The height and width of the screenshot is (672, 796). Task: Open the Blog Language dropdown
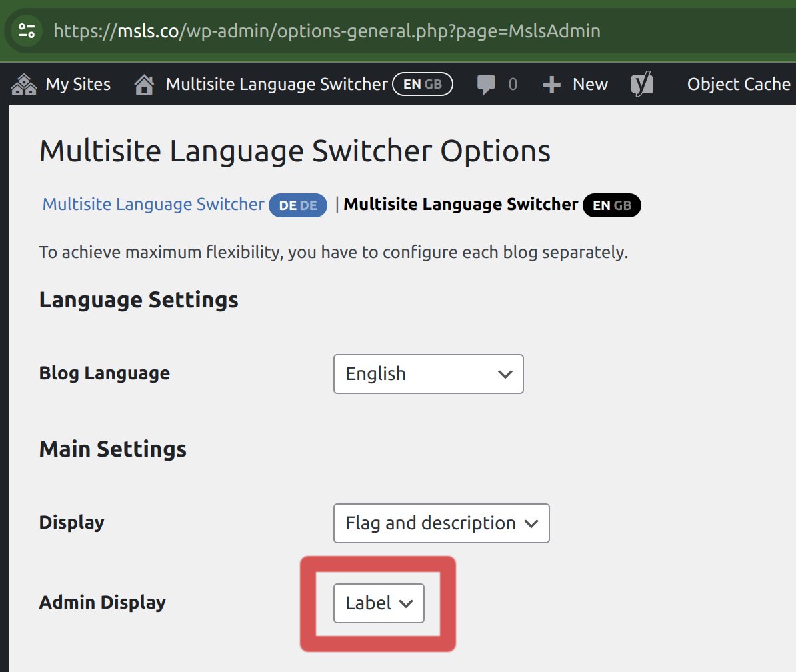(x=429, y=374)
